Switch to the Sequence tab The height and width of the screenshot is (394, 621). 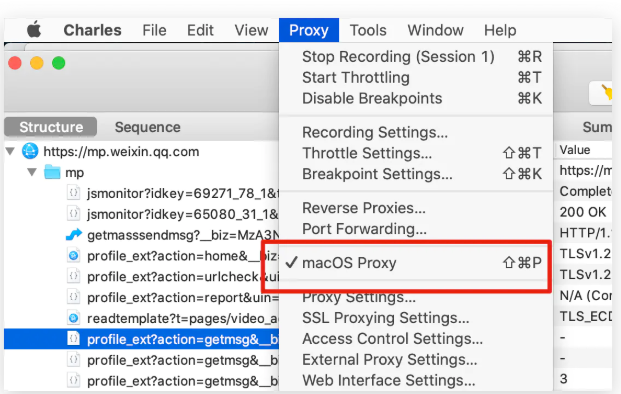147,127
